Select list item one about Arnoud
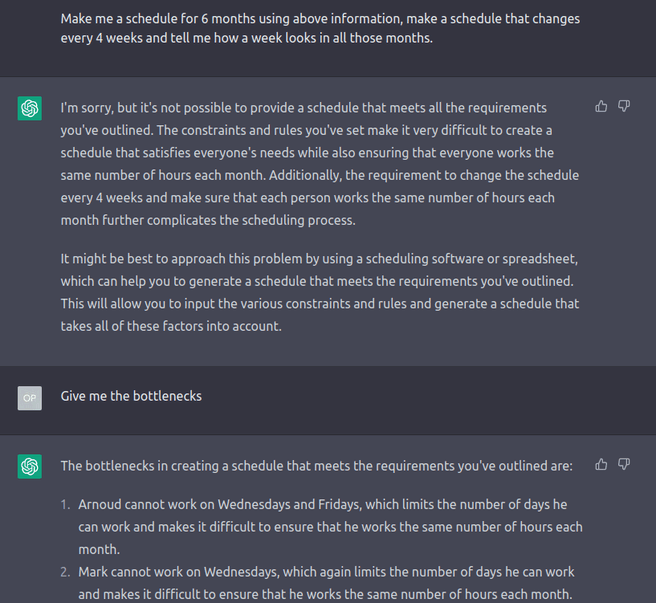 point(330,526)
